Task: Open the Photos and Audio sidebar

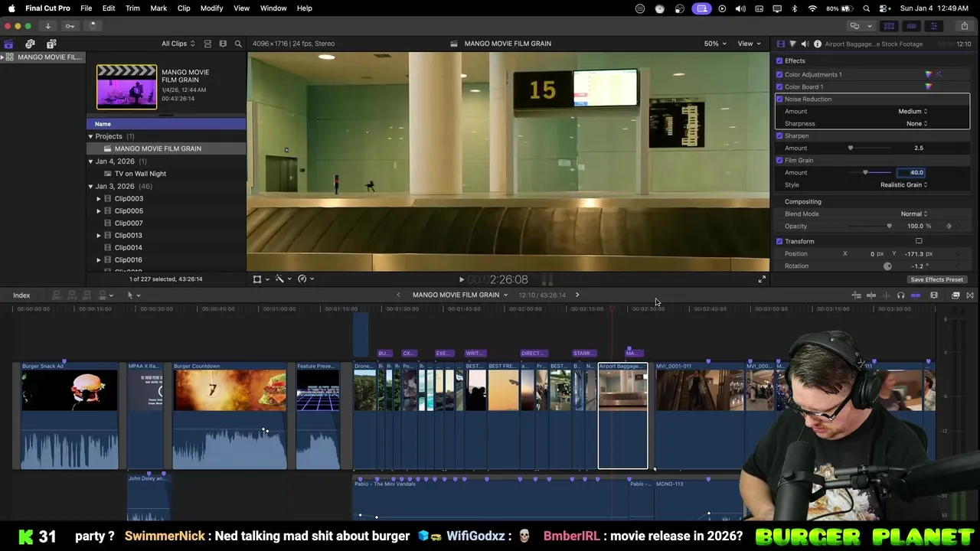Action: click(30, 44)
